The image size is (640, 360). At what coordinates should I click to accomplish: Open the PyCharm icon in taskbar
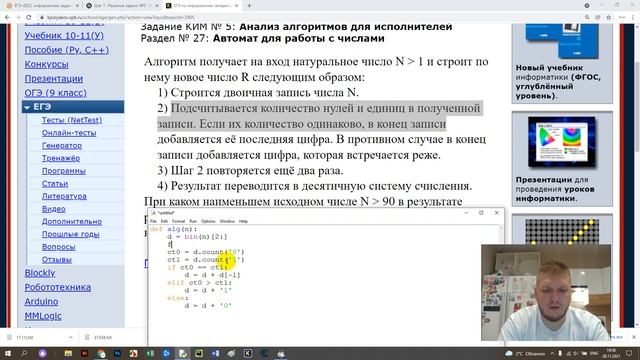tap(199, 353)
